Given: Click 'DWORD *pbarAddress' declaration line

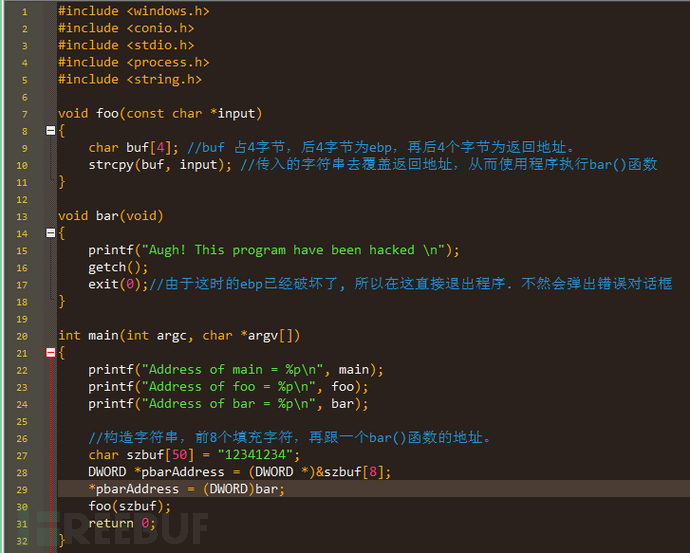Looking at the screenshot, I should coord(240,472).
